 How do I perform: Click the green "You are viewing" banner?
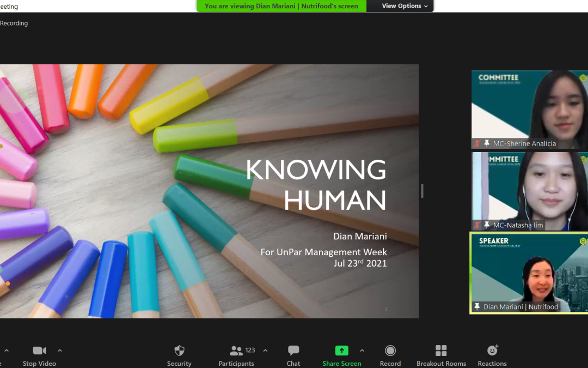coord(281,6)
